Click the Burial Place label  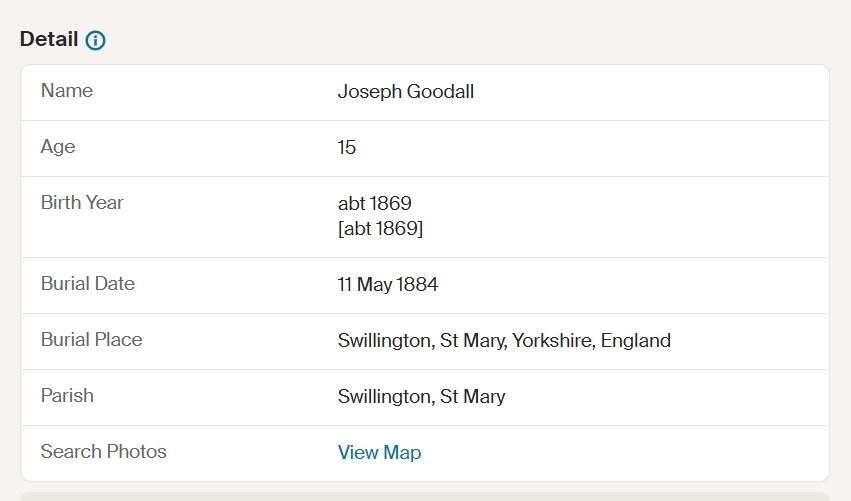point(91,339)
